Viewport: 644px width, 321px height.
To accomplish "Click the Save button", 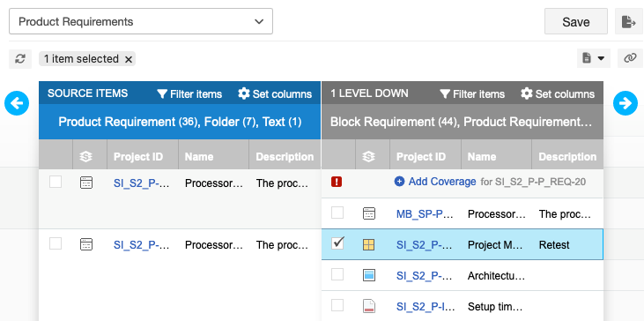I will pyautogui.click(x=576, y=21).
